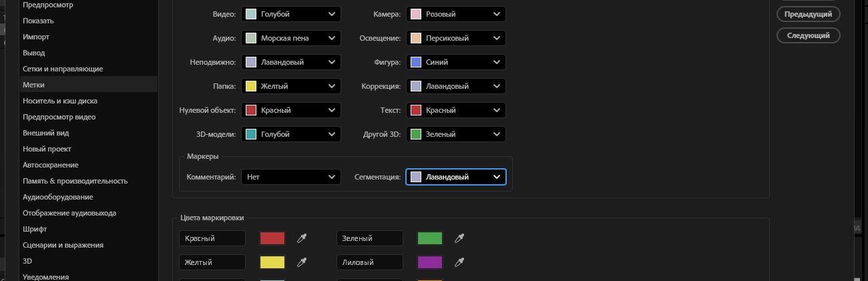Click the eyedropper next to the Лиловый swatch
868x281 pixels.
459,262
